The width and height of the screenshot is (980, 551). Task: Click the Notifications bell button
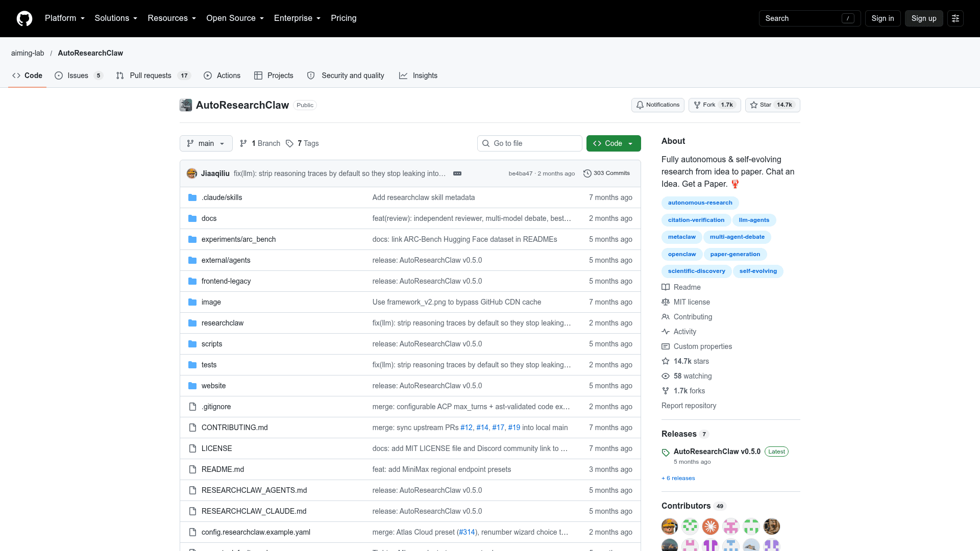tap(657, 105)
